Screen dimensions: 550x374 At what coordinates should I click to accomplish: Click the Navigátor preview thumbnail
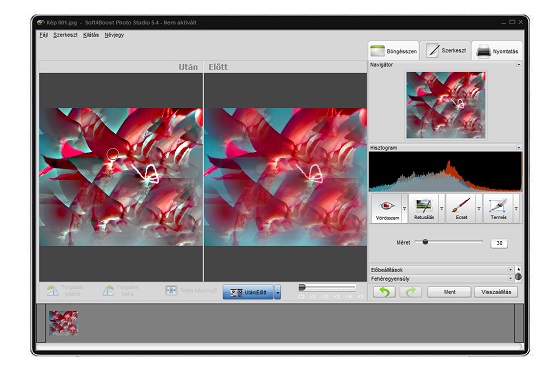[x=446, y=105]
